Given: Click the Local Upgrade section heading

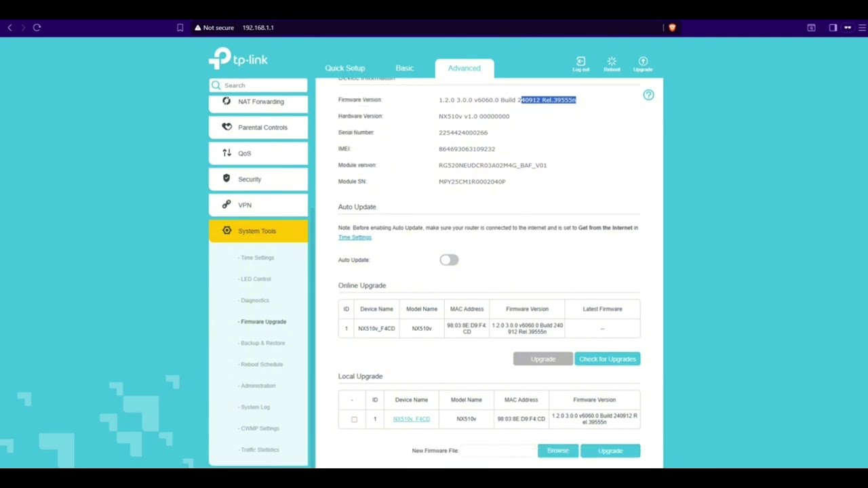Looking at the screenshot, I should tap(361, 376).
